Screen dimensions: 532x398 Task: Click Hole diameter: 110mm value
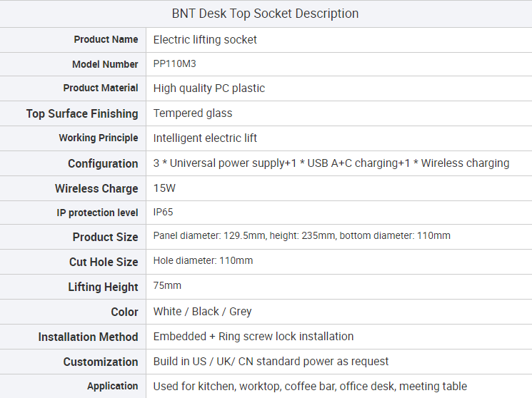pos(203,261)
